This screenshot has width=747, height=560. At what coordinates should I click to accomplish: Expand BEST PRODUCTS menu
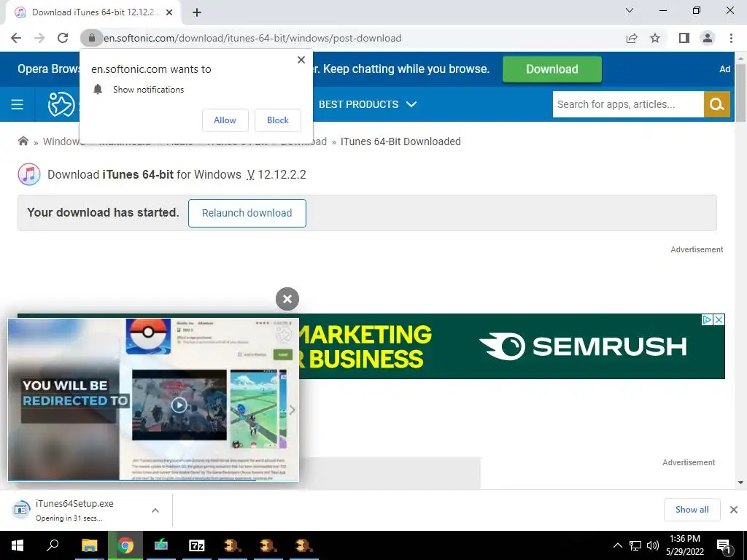368,104
